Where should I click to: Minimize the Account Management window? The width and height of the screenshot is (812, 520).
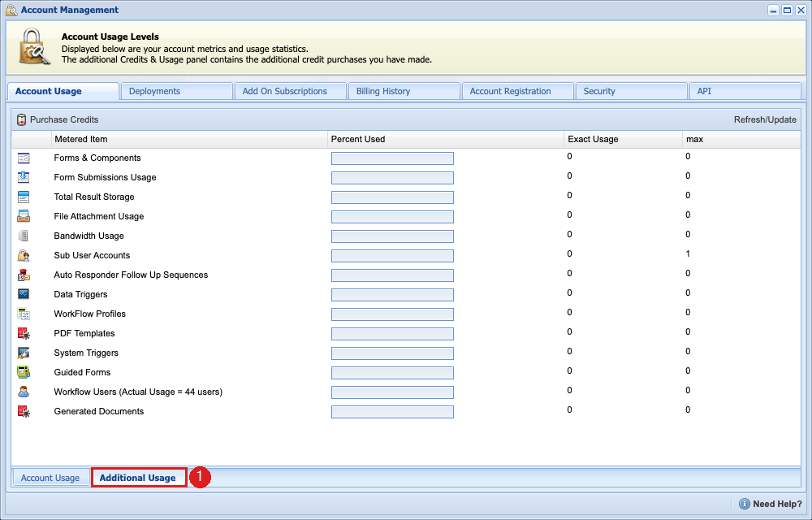point(773,11)
